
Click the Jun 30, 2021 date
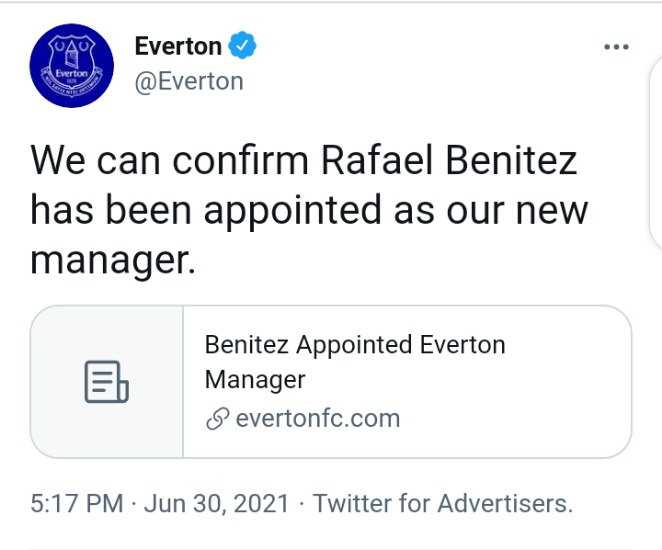click(x=216, y=503)
